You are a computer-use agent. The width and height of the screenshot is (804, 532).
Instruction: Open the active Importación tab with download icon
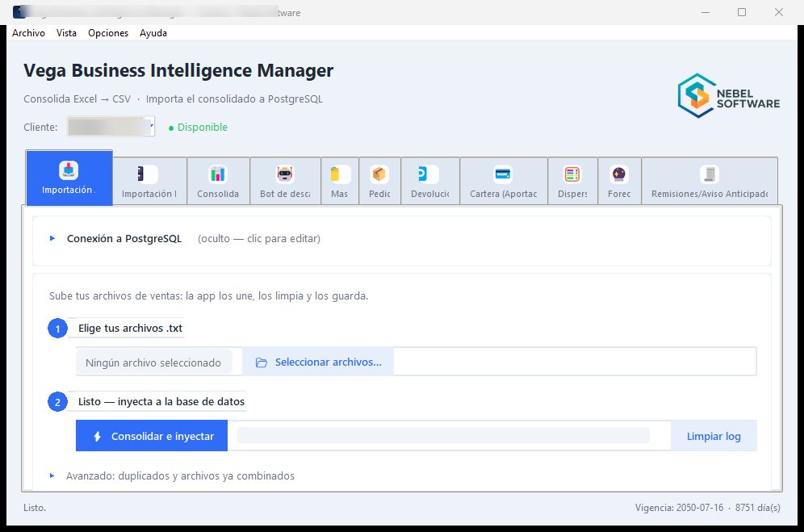pyautogui.click(x=69, y=178)
